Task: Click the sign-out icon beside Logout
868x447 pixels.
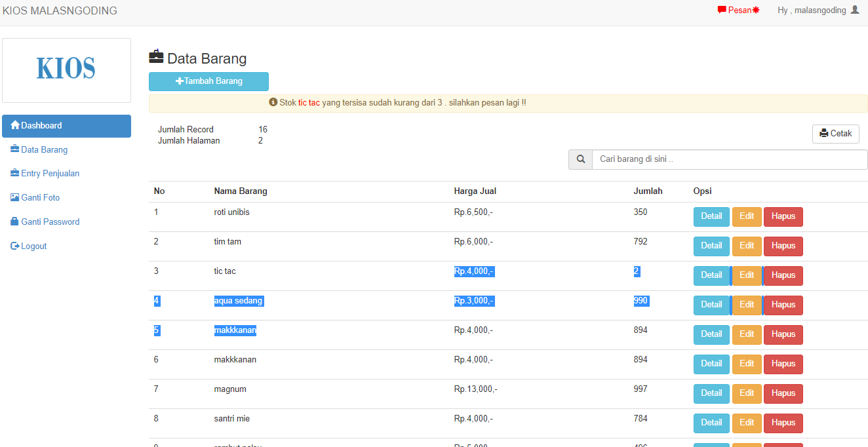Action: coord(15,246)
